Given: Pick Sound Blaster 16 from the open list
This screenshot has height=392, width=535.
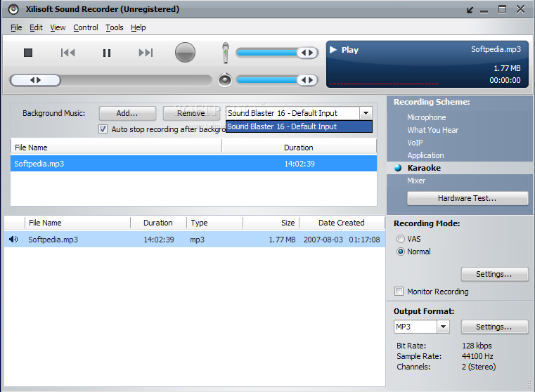Looking at the screenshot, I should click(299, 126).
